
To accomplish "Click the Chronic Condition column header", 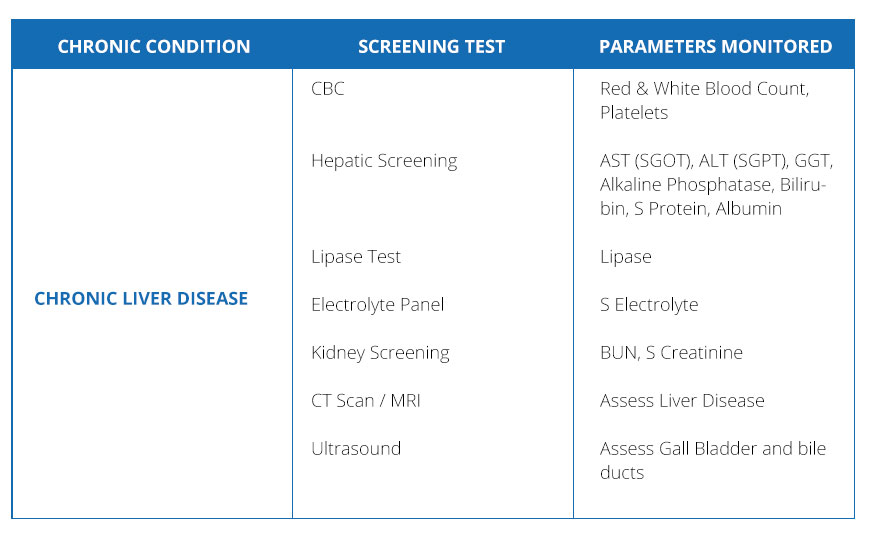I will [154, 46].
